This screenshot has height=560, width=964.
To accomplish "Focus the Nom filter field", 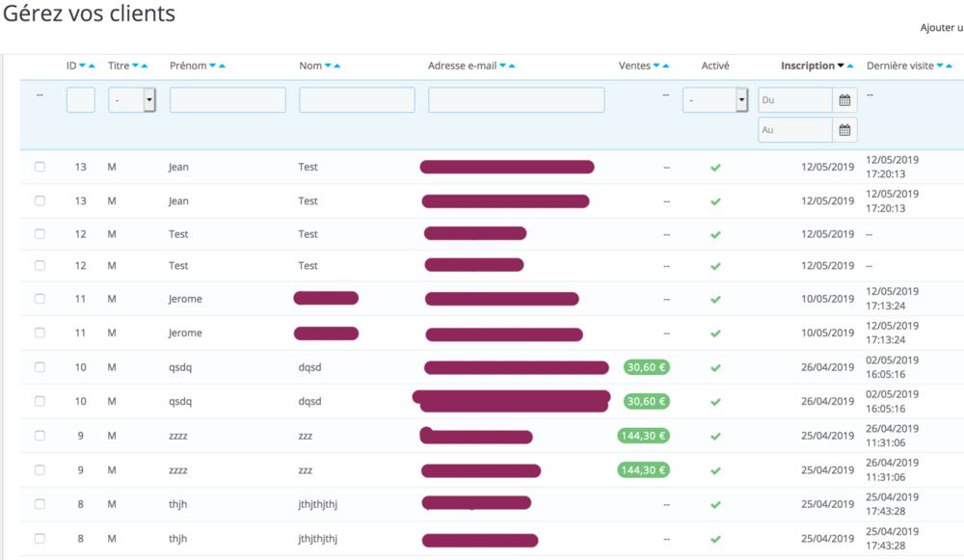I will 357,99.
